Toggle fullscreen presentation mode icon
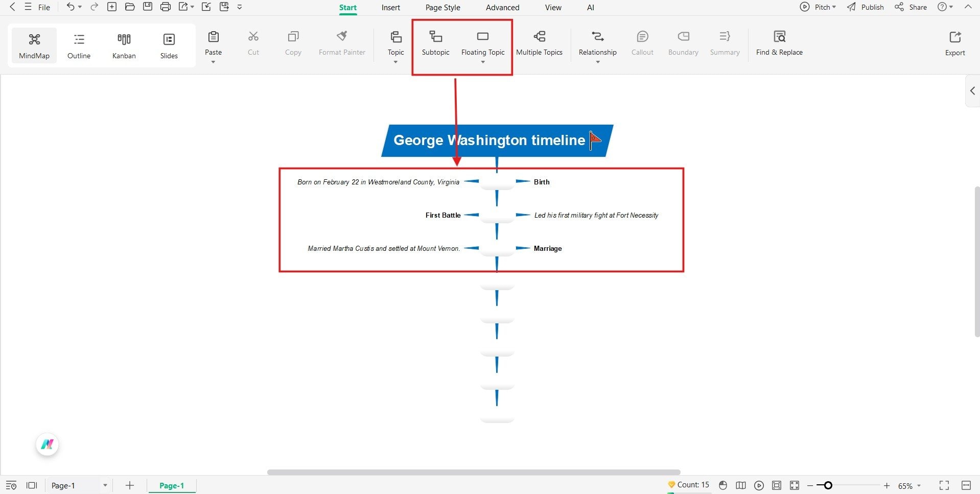The image size is (980, 494). click(943, 485)
